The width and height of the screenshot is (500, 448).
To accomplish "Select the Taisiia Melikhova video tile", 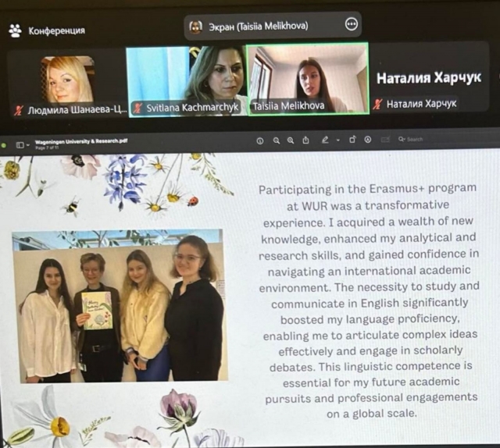I will coord(307,79).
